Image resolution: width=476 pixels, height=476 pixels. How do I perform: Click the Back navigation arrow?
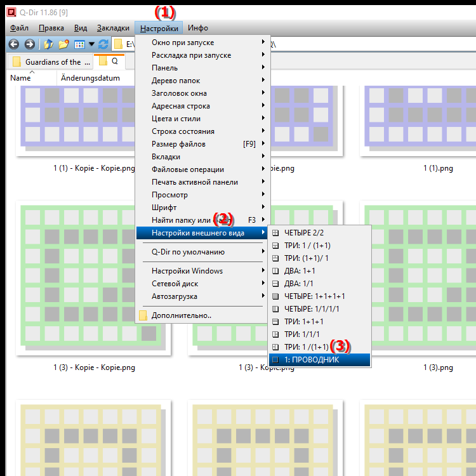(x=14, y=44)
